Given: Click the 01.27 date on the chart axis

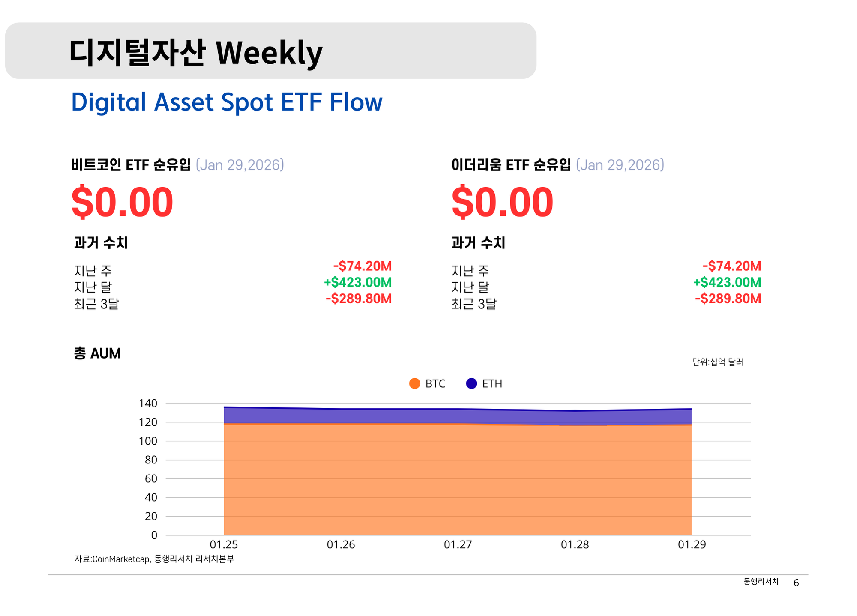Looking at the screenshot, I should click(458, 544).
